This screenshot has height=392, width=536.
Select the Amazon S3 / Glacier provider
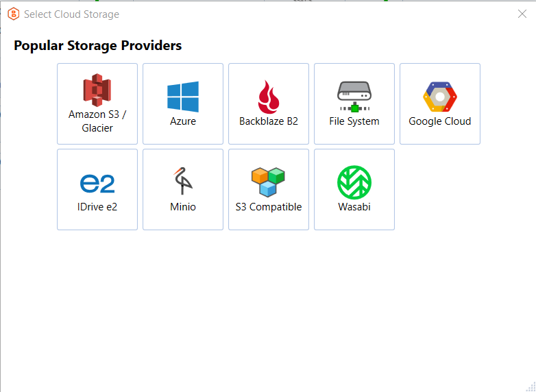tap(97, 104)
